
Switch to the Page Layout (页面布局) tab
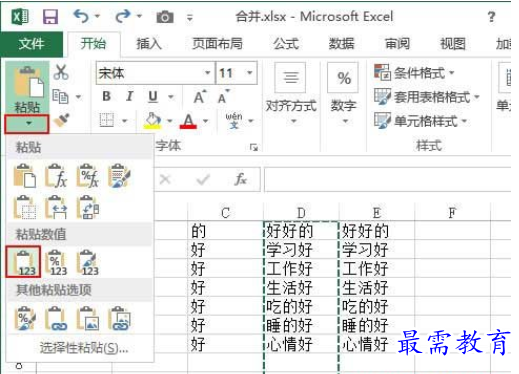[x=217, y=44]
